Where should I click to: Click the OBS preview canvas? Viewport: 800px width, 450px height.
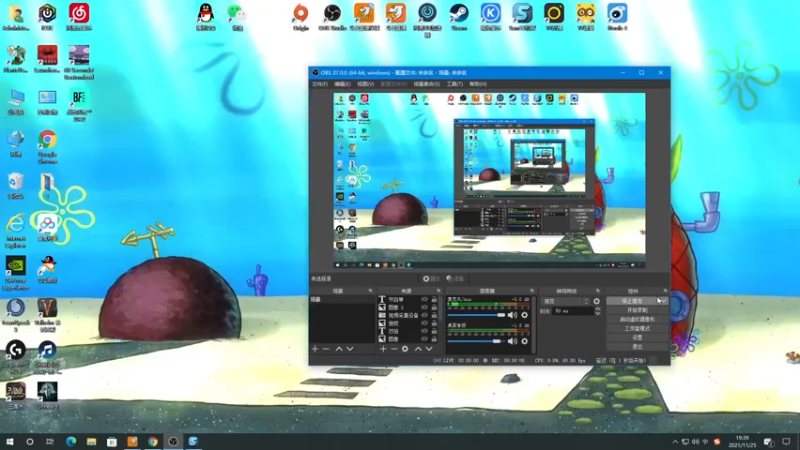[x=489, y=181]
